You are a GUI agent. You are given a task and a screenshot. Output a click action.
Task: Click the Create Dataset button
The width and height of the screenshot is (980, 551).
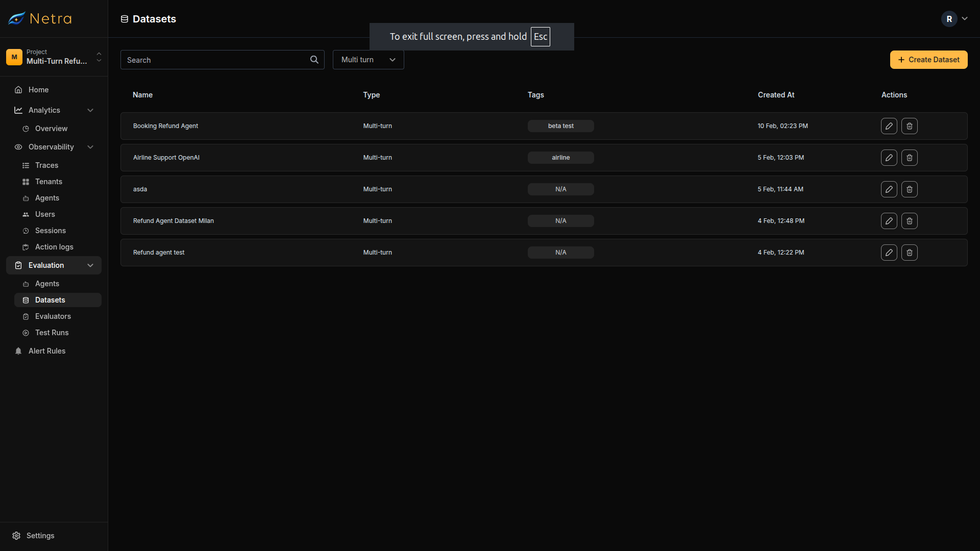(928, 60)
